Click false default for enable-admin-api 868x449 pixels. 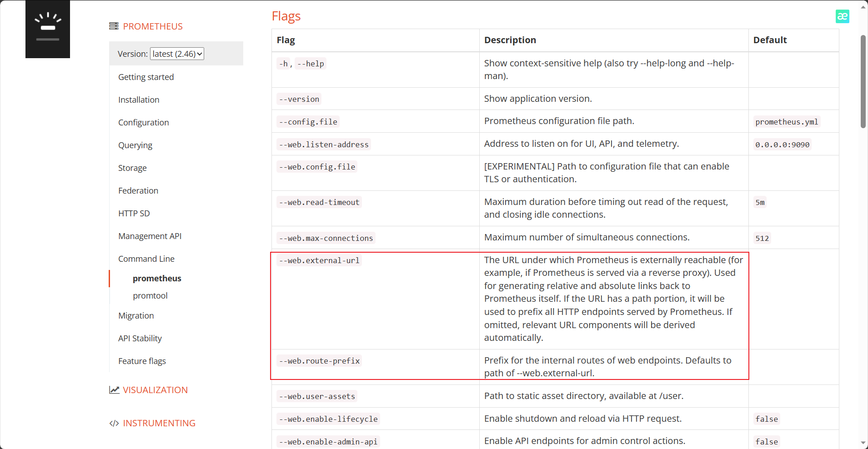pyautogui.click(x=767, y=442)
